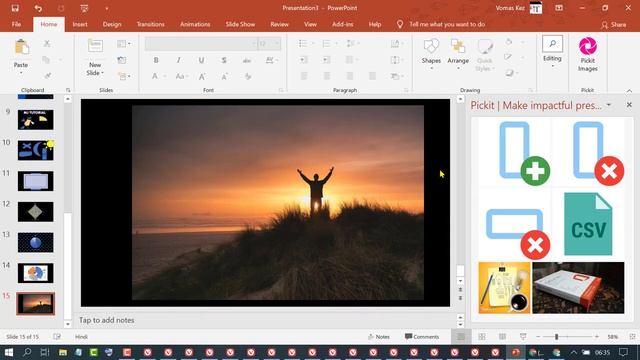
Task: Click the 58% zoom level
Action: (x=612, y=337)
